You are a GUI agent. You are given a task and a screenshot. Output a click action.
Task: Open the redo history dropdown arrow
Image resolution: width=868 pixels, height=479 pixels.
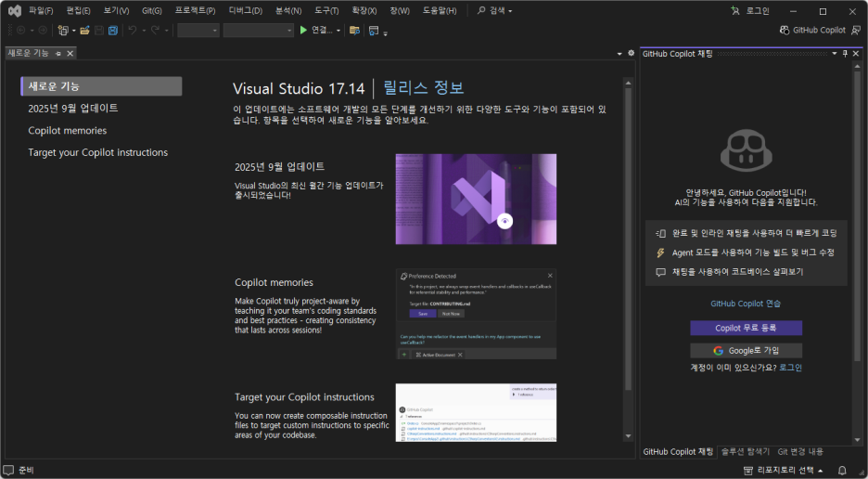tap(166, 31)
